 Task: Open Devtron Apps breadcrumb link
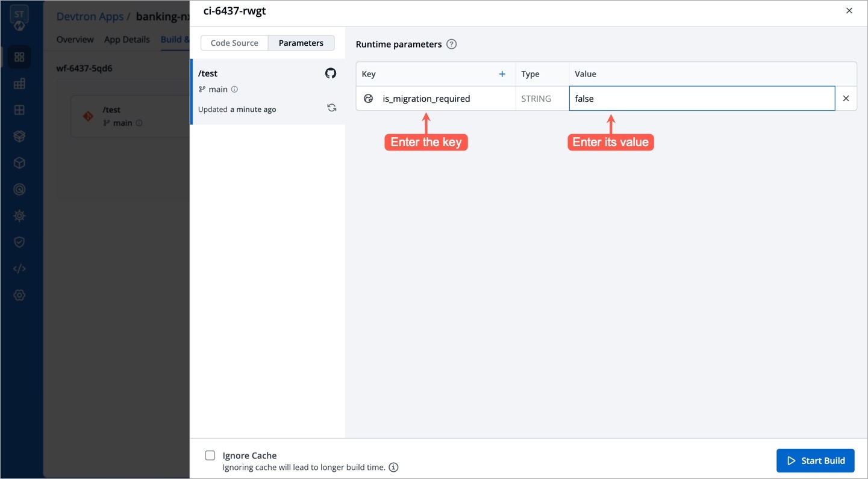point(90,16)
